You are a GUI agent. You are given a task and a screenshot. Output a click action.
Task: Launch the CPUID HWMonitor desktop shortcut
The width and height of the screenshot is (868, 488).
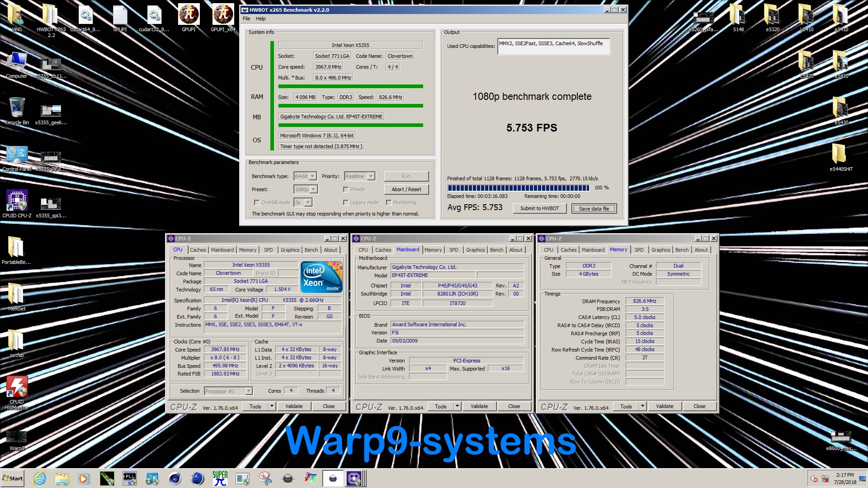pos(17,392)
